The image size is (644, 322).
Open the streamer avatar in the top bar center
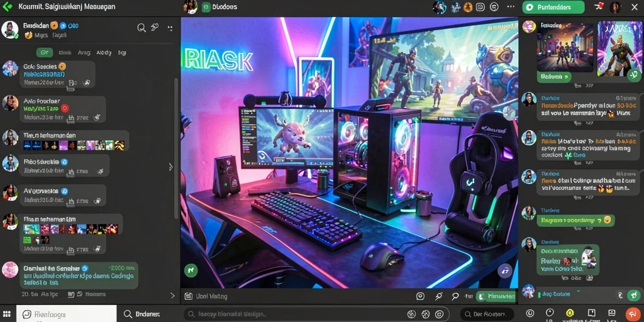tap(190, 7)
